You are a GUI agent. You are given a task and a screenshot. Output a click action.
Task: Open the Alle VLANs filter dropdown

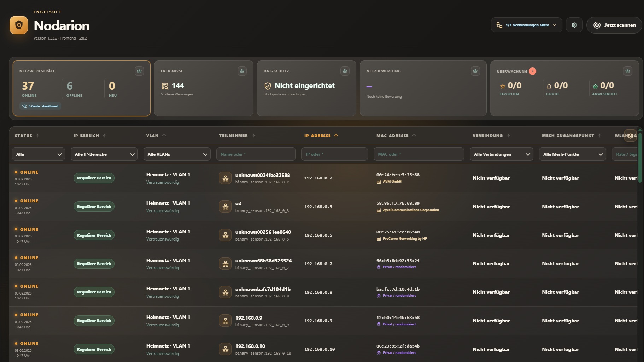tap(177, 154)
